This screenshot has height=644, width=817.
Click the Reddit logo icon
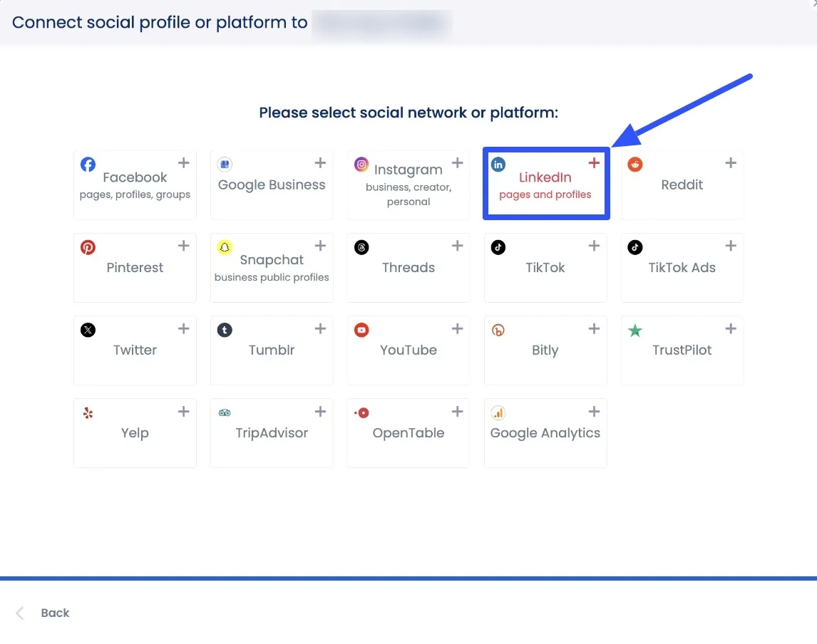[x=635, y=165]
